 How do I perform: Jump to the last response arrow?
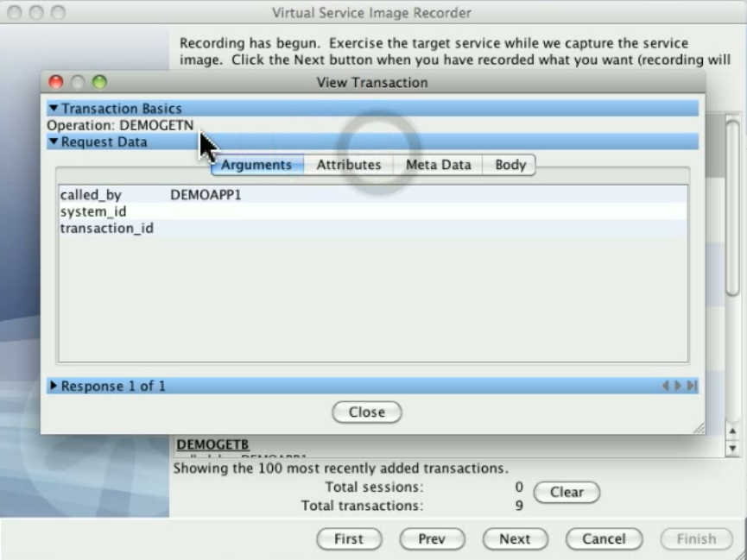692,386
